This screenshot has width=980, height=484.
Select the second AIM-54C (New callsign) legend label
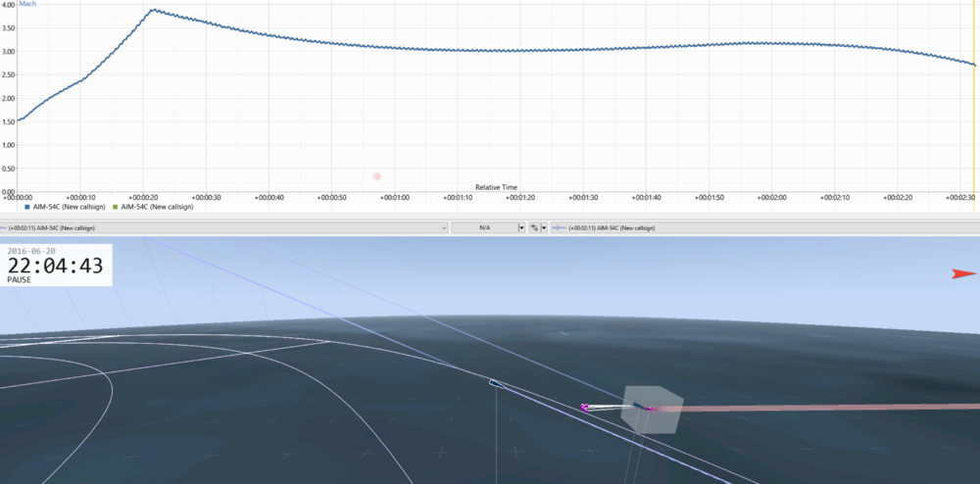(157, 207)
